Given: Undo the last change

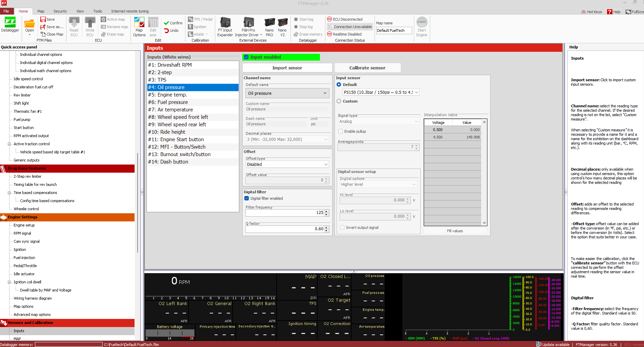Looking at the screenshot, I should [x=171, y=30].
